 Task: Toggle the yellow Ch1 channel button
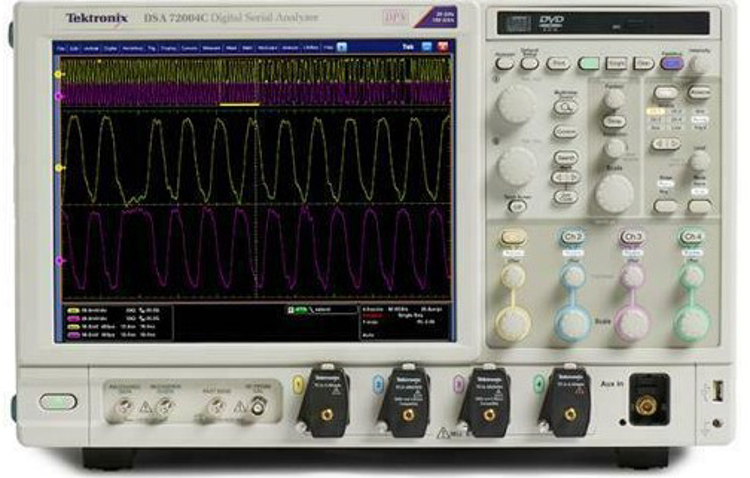514,237
